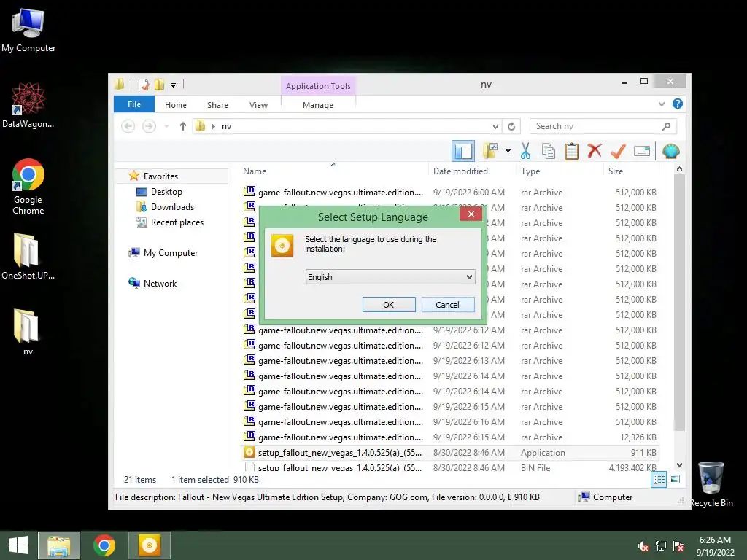The height and width of the screenshot is (560, 747).
Task: Expand the address bar history dropdown
Action: pos(495,126)
